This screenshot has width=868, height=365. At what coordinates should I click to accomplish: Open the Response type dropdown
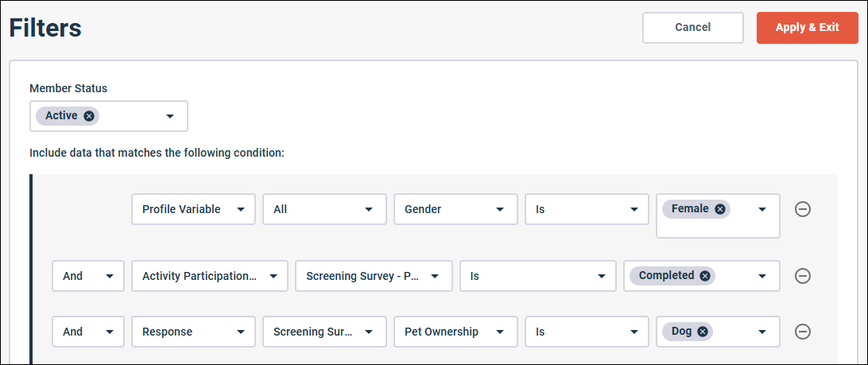193,332
